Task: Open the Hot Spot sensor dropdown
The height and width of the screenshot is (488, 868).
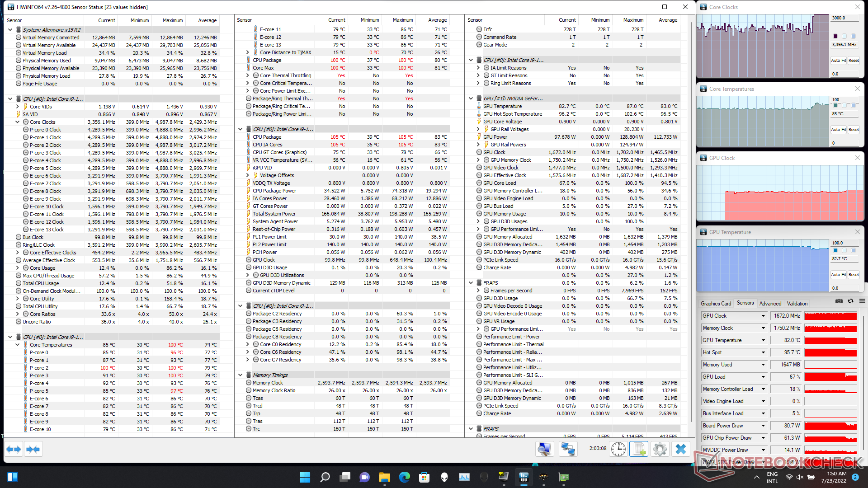Action: (763, 352)
